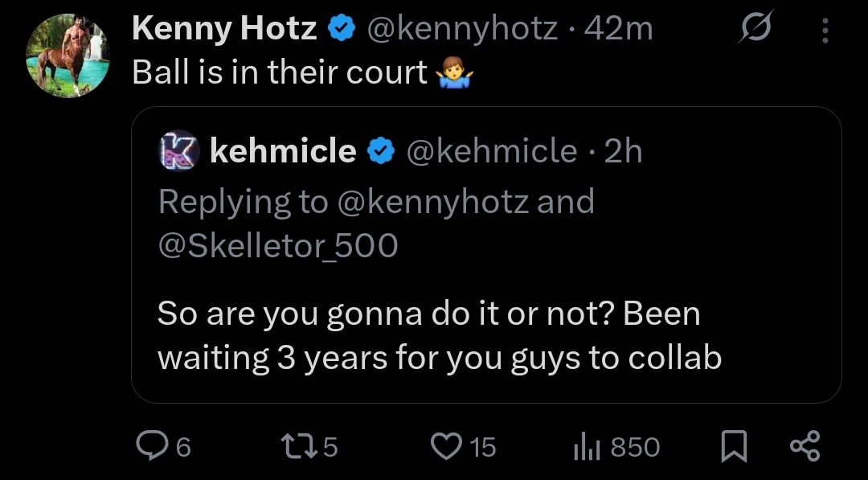This screenshot has width=868, height=480.
Task: Click the kehmicle display name
Action: coord(283,150)
